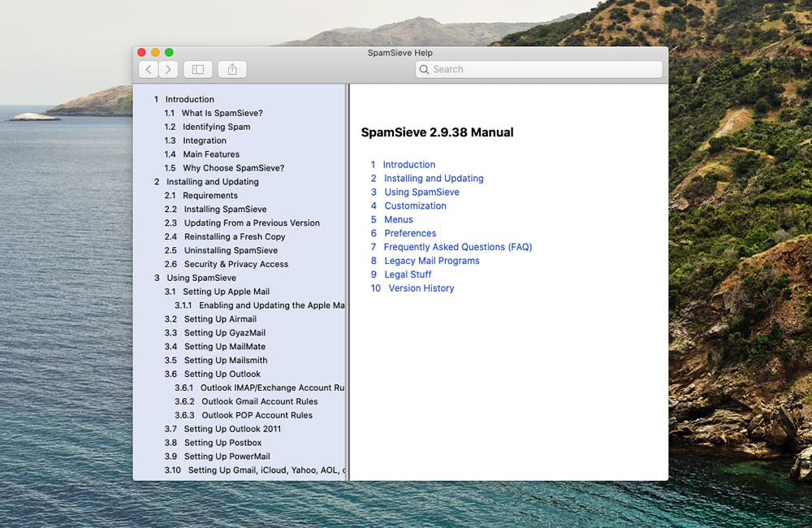Zoom the SpamSieve Help window
The width and height of the screenshot is (812, 528).
(169, 52)
